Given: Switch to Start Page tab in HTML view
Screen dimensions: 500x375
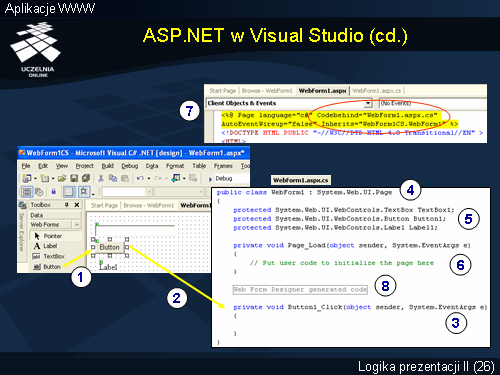Looking at the screenshot, I should (222, 91).
